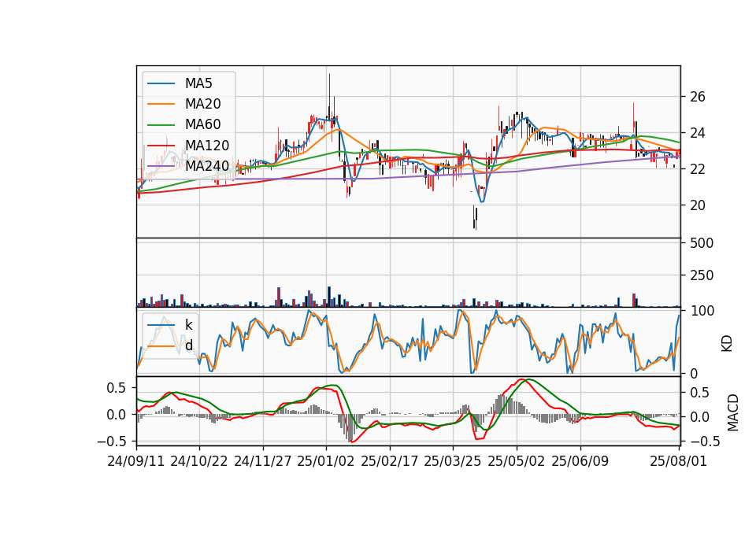
Task: Click the purple MA240 legend line sample
Action: pyautogui.click(x=161, y=166)
